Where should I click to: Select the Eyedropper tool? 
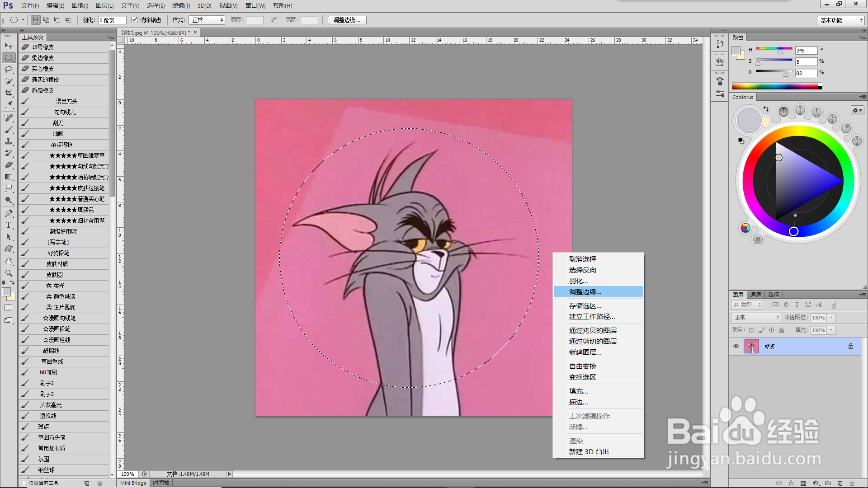(x=9, y=104)
